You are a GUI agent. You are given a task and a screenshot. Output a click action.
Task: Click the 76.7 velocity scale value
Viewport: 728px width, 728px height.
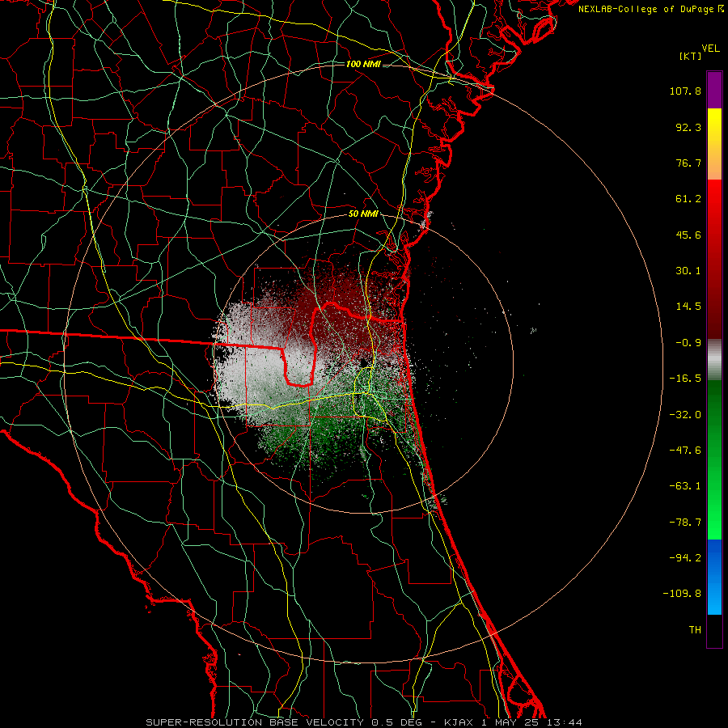click(688, 163)
